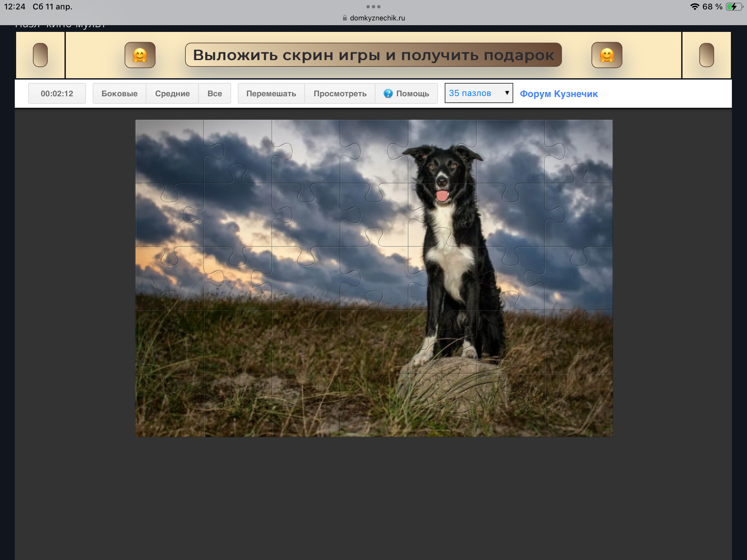Tap the three dots at top center
747x560 pixels.
373,7
